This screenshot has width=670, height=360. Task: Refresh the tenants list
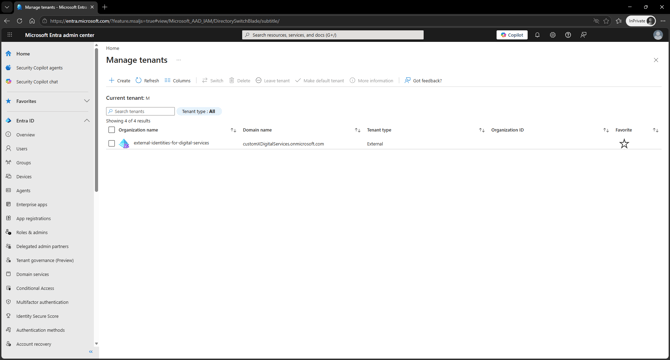[147, 80]
